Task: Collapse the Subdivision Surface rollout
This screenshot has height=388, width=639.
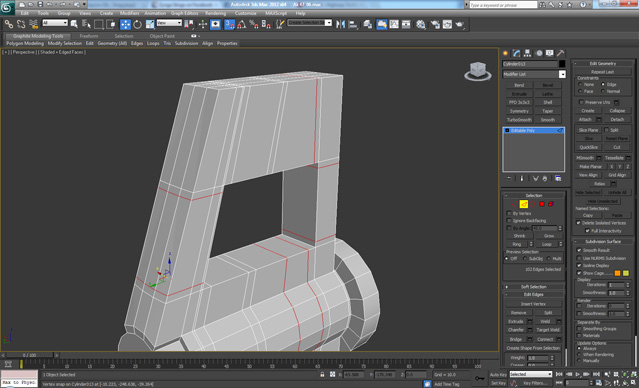Action: 603,241
